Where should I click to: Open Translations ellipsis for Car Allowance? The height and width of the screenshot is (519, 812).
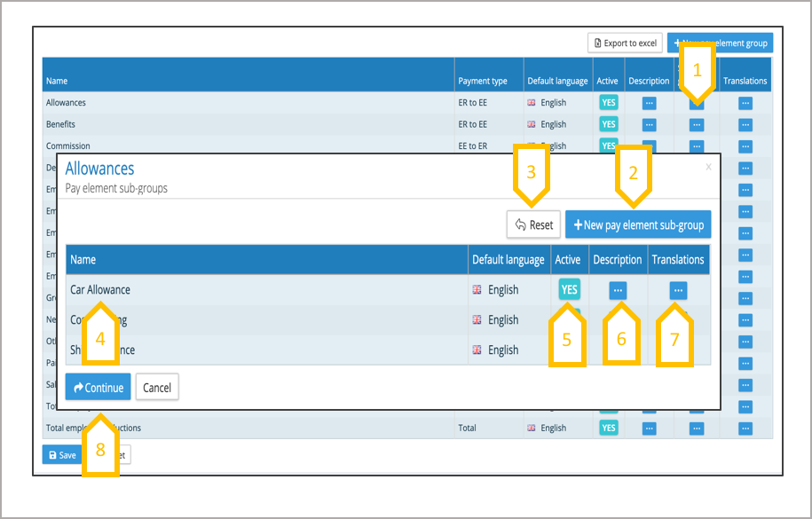678,290
